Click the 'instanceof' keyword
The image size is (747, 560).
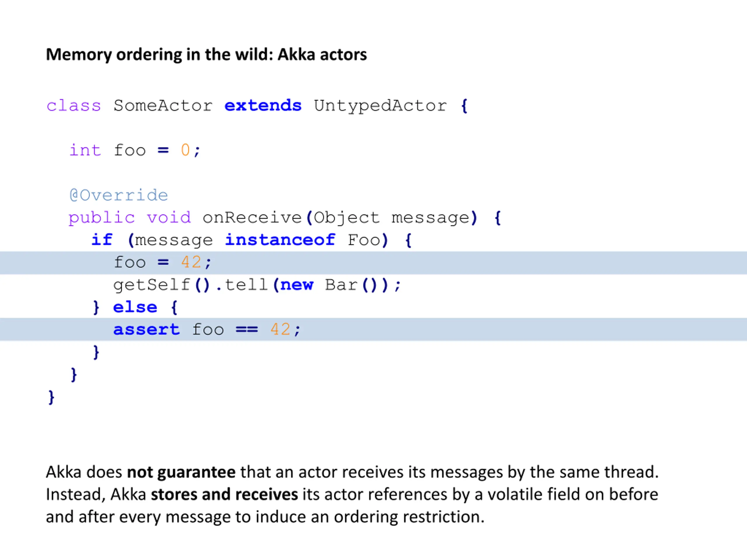(280, 240)
